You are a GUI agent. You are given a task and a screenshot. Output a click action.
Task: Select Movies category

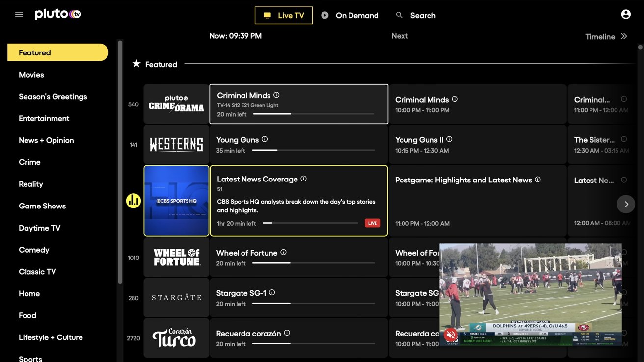click(x=31, y=75)
